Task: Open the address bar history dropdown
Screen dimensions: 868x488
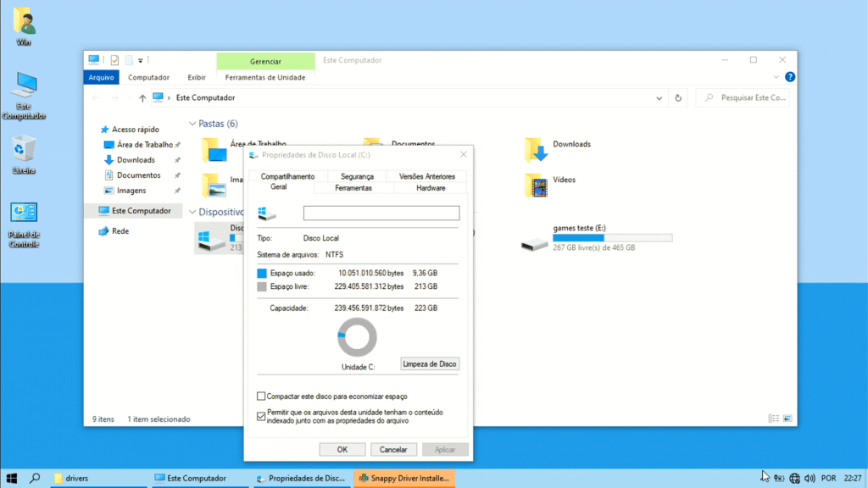Action: pyautogui.click(x=660, y=98)
